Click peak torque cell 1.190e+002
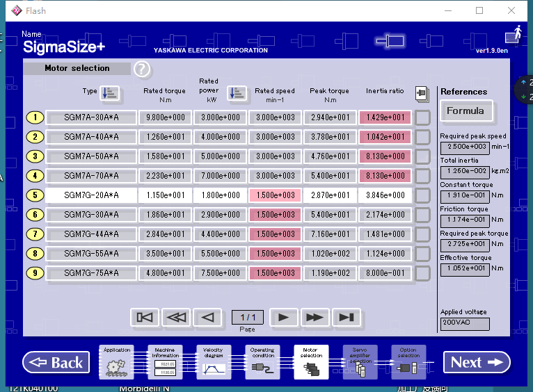The image size is (533, 392). pyautogui.click(x=330, y=273)
